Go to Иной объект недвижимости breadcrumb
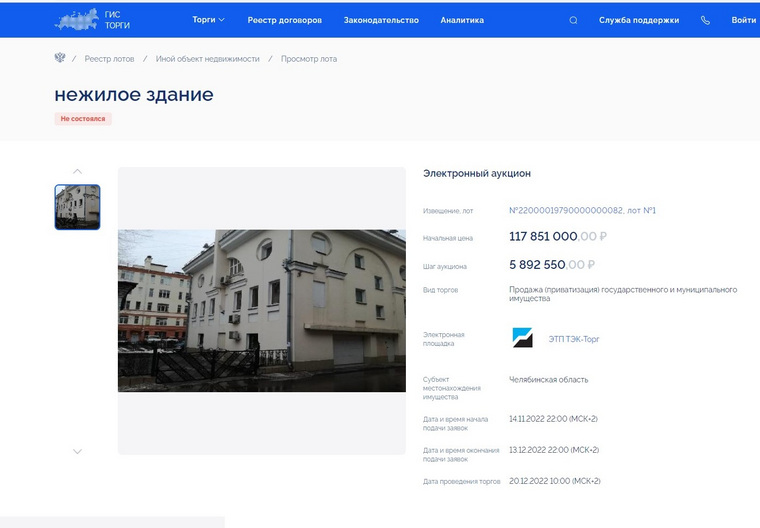Image resolution: width=760 pixels, height=528 pixels. pos(207,59)
